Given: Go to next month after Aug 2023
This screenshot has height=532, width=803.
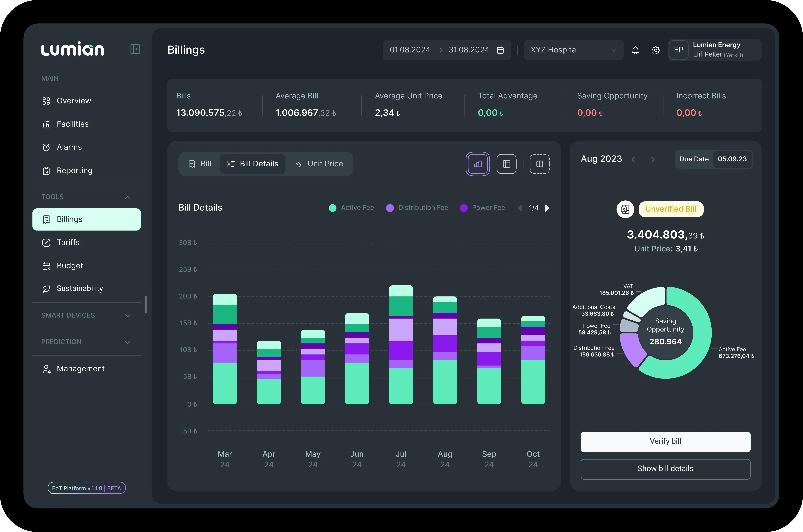Looking at the screenshot, I should 653,159.
